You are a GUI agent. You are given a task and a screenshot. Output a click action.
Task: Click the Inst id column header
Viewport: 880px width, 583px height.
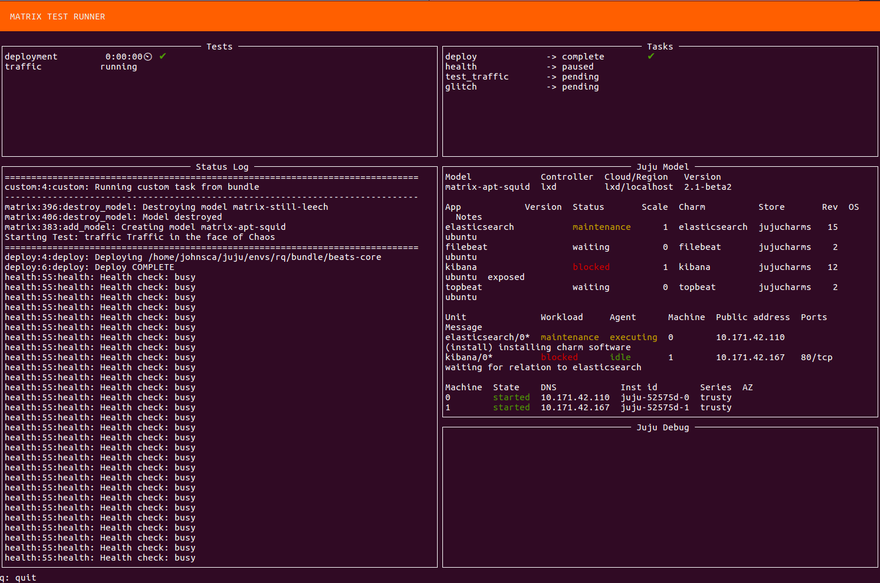pos(639,387)
